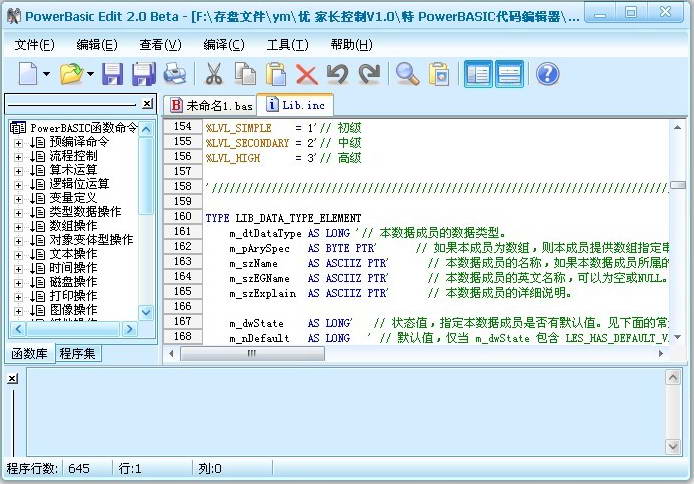Expand the 逻辑位运算 tree node

tap(18, 185)
